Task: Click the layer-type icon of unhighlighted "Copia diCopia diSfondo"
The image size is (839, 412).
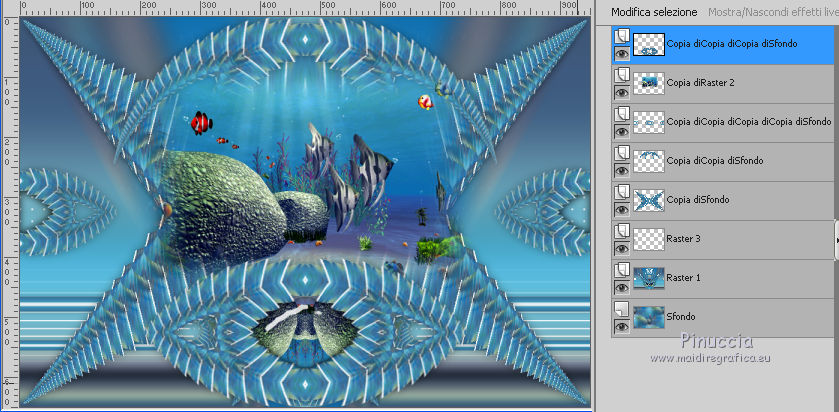Action: (x=622, y=154)
